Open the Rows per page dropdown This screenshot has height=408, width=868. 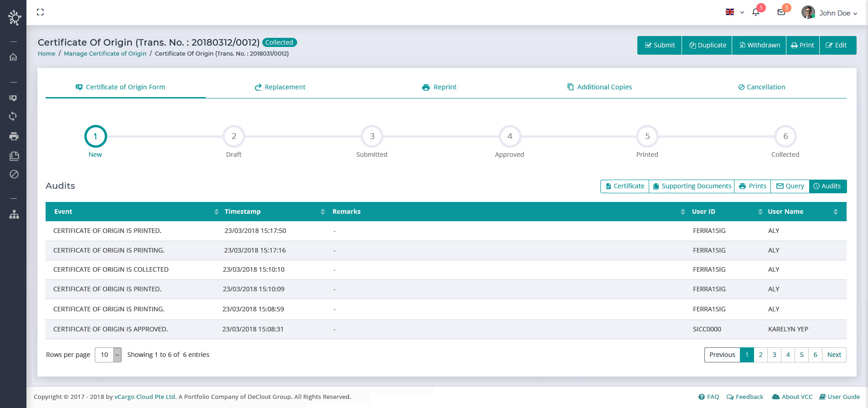point(108,355)
